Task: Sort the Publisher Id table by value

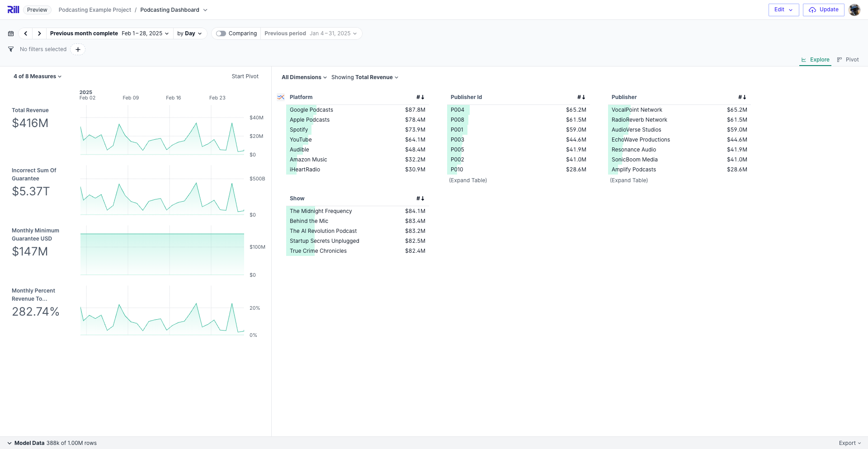Action: coord(581,97)
